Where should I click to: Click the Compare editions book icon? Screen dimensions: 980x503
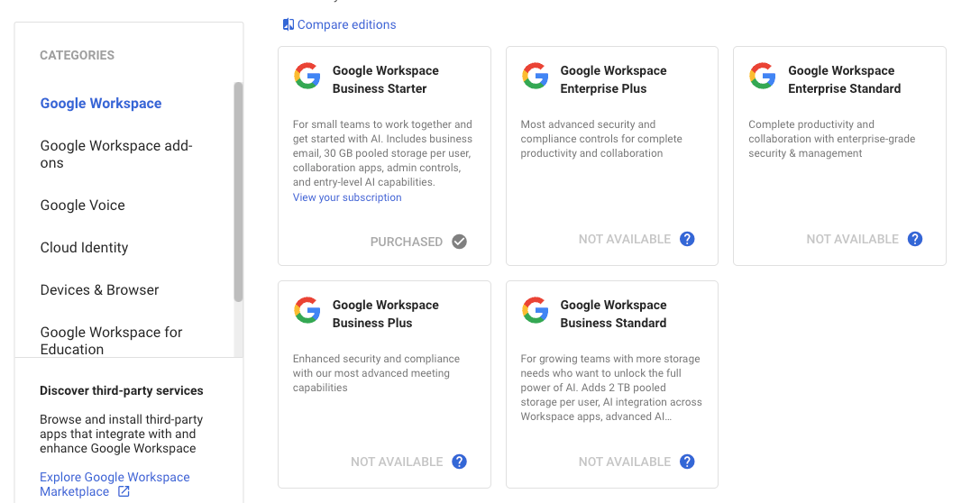coord(289,24)
